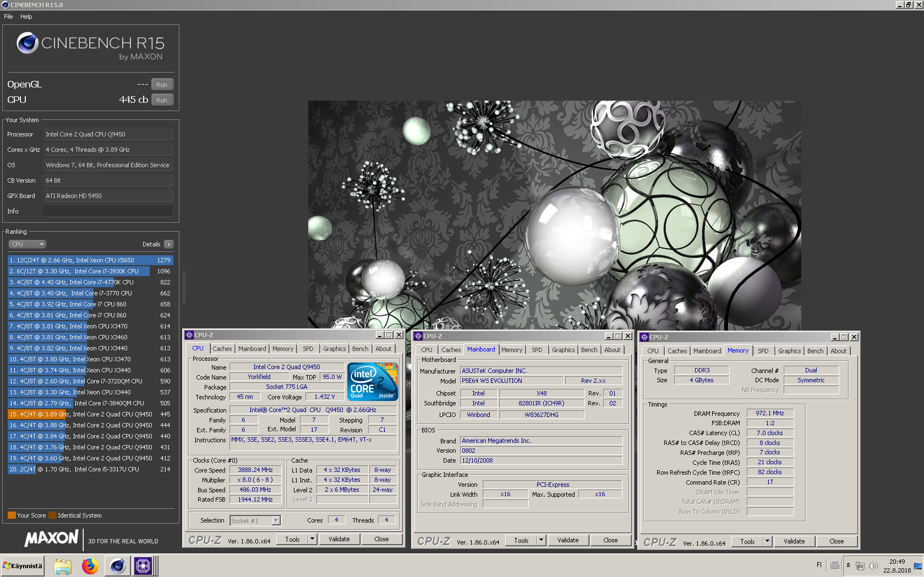924x577 pixels.
Task: Select highlighted ranking row 15 at 3.89 GHz
Action: click(90, 414)
